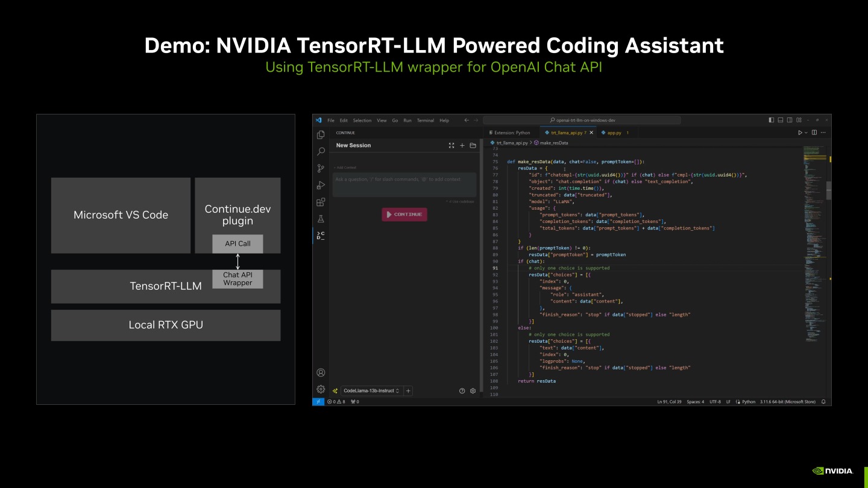
Task: Click the Ln 91, Col 39 indicator
Action: (669, 402)
